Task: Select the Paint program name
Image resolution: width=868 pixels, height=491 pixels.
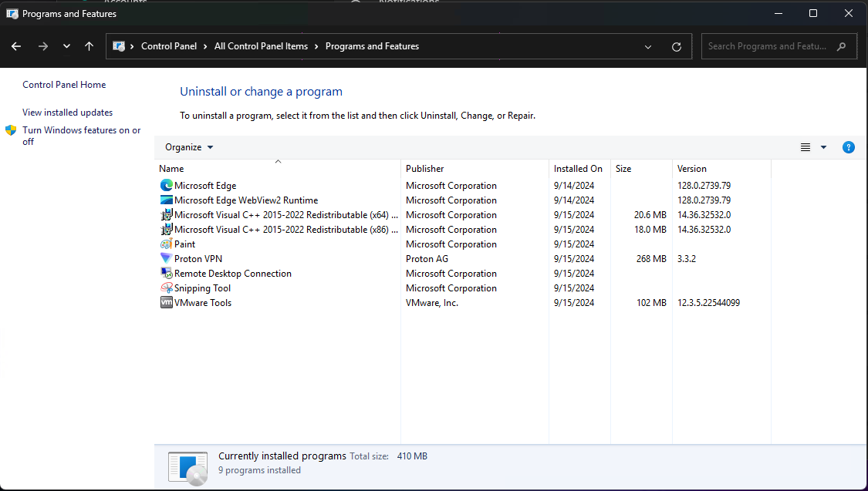Action: pyautogui.click(x=185, y=244)
